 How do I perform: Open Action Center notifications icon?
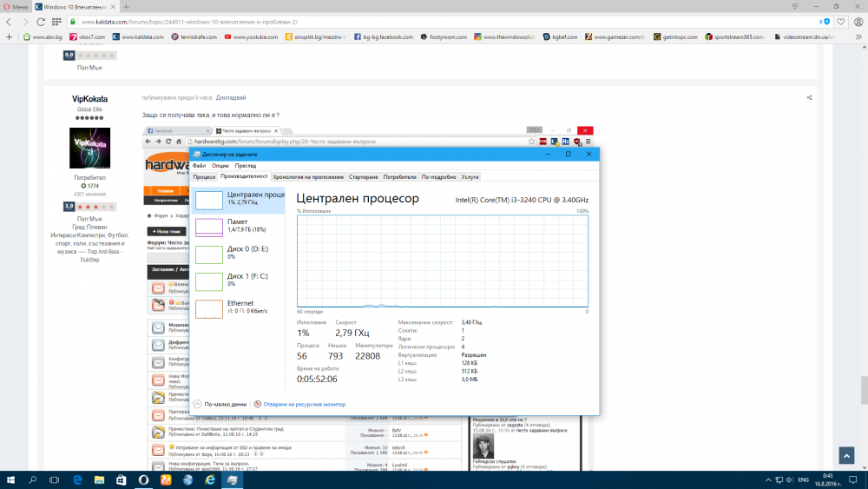coord(853,480)
